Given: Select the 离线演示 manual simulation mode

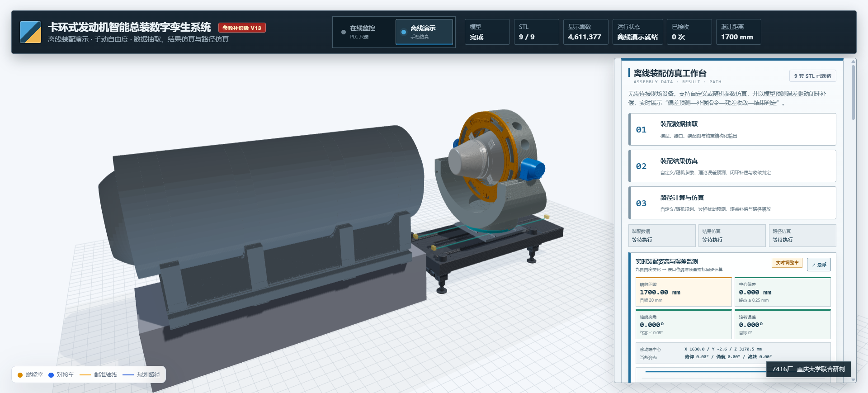Looking at the screenshot, I should (x=424, y=32).
